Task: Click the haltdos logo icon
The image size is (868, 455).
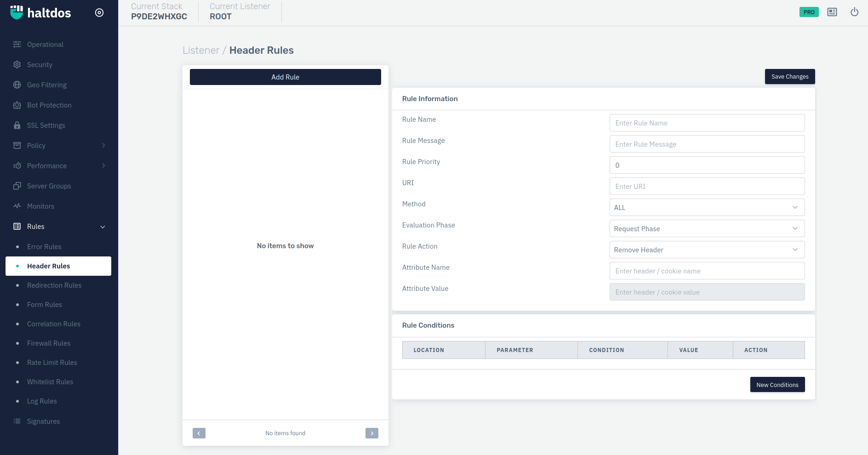Action: pyautogui.click(x=17, y=12)
